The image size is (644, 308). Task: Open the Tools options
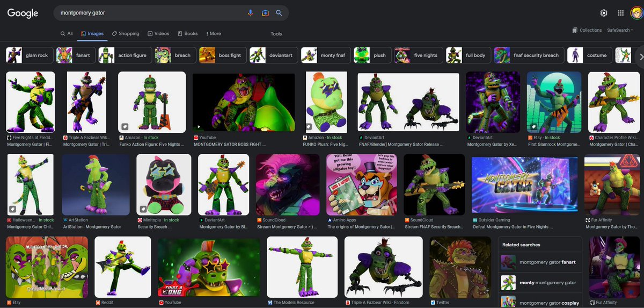coord(276,33)
